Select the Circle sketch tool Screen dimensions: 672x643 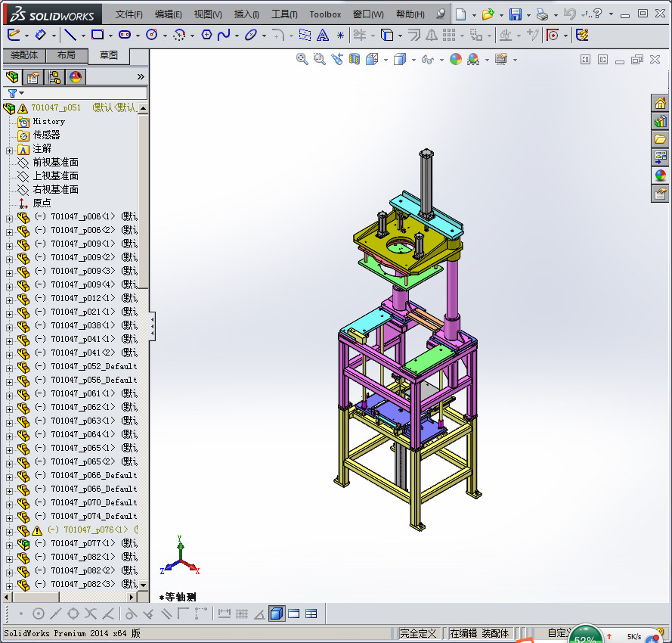click(152, 35)
